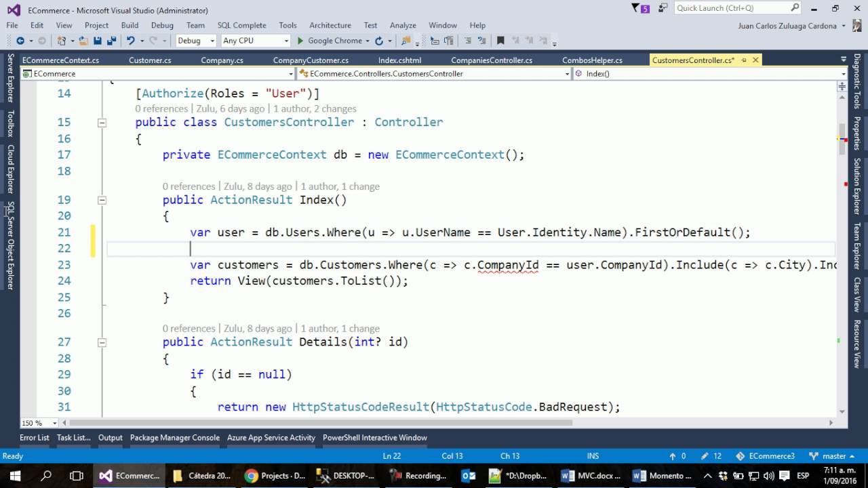Close the CustomersController.cs tab
The image size is (868, 488).
[x=755, y=60]
